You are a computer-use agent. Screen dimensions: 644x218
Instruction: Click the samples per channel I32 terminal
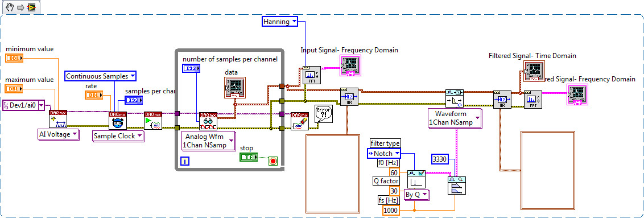tap(134, 100)
